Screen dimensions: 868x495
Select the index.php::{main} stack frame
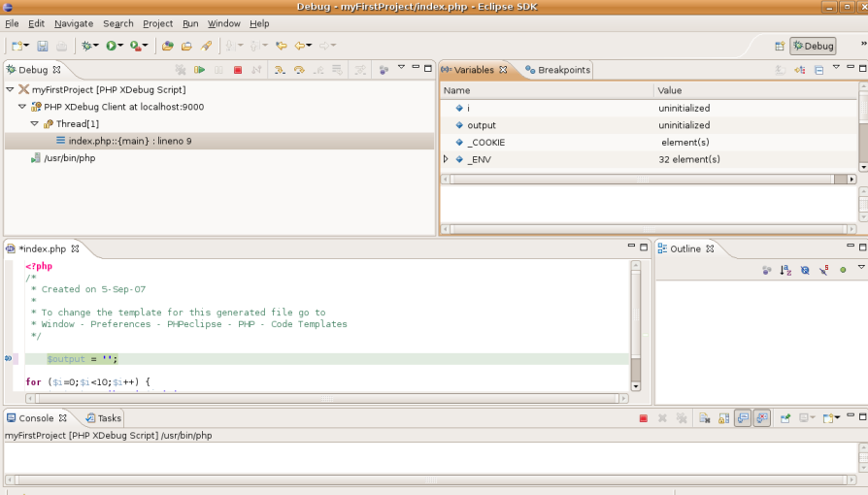click(129, 141)
